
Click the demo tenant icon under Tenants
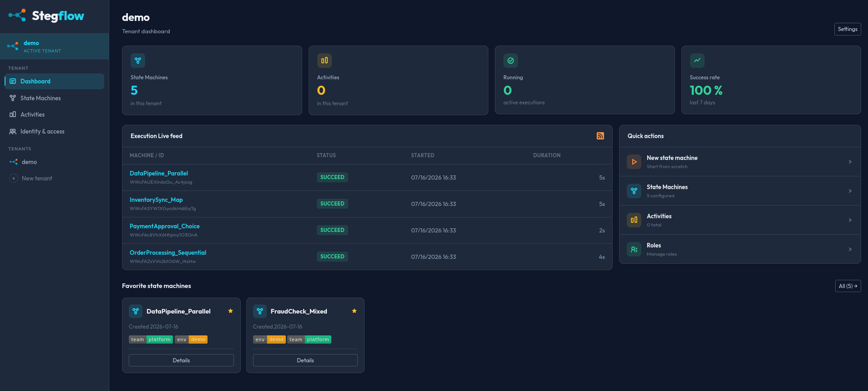tap(14, 162)
